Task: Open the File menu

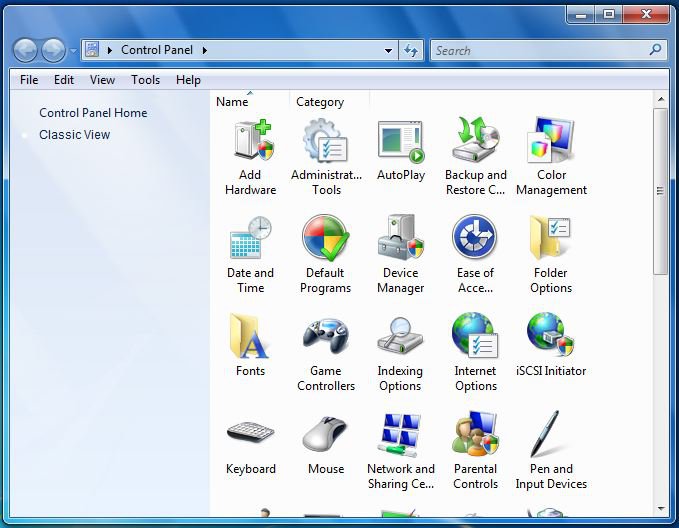Action: click(x=29, y=80)
